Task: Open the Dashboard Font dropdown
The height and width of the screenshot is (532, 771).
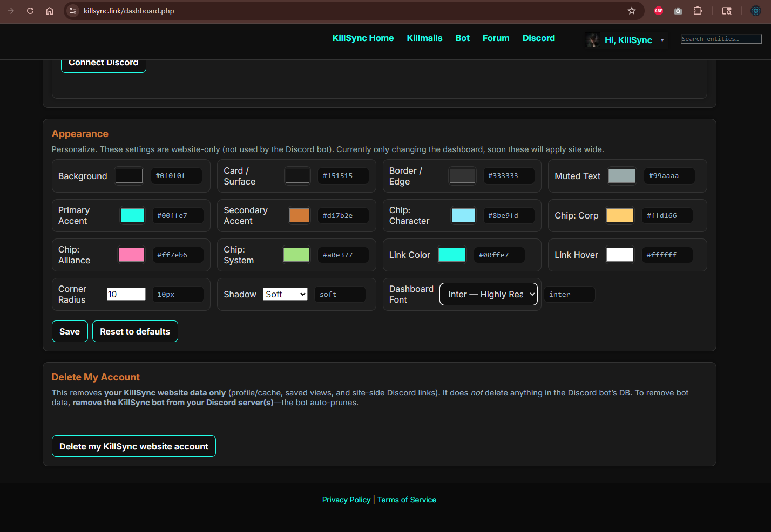Action: point(488,294)
